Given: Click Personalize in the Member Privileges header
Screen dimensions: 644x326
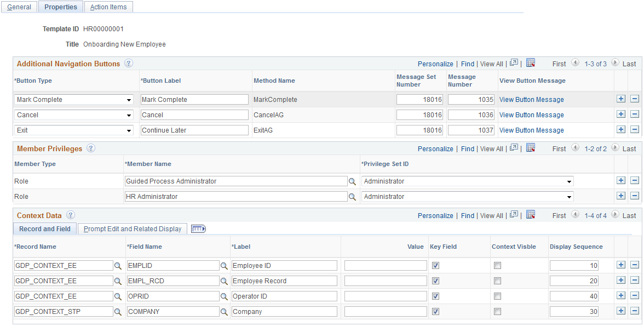Looking at the screenshot, I should pos(435,148).
